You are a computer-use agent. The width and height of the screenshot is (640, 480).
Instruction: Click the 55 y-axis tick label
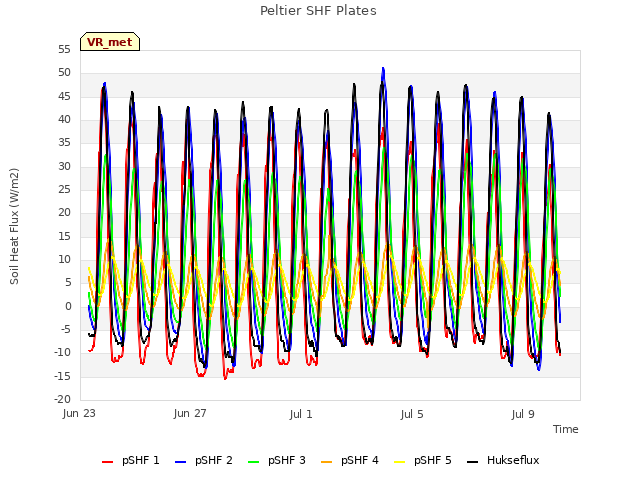pos(64,49)
